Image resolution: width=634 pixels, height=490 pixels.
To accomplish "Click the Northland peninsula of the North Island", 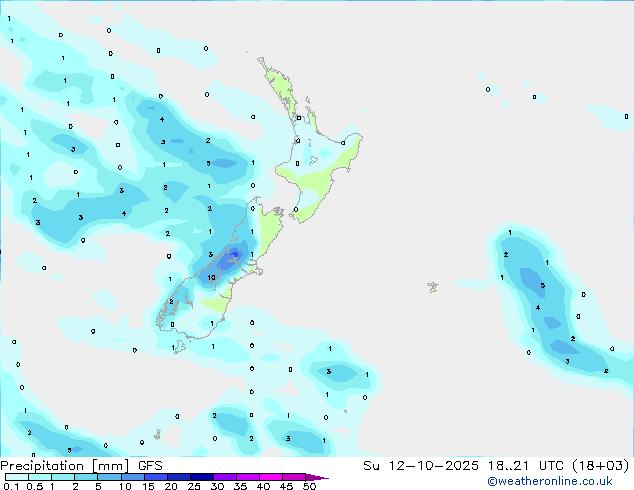I will point(279,87).
